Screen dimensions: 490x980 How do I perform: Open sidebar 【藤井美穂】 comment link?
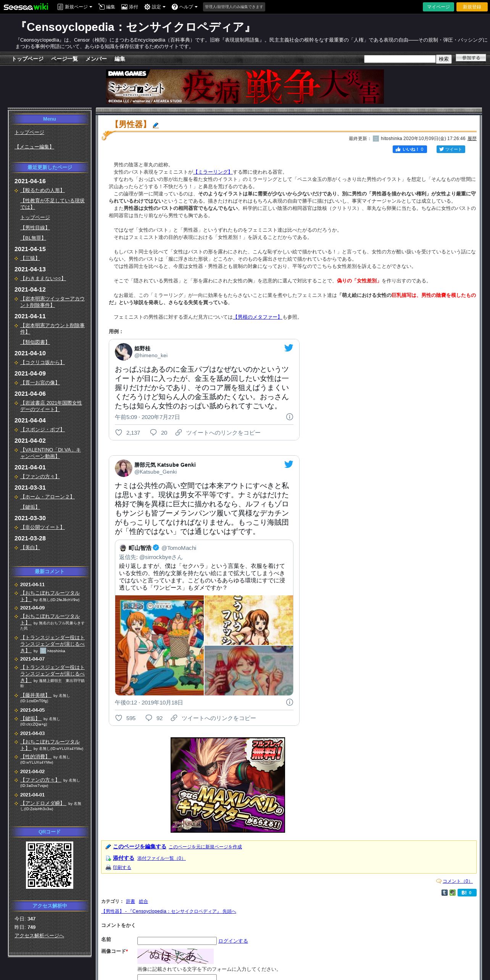coord(35,695)
